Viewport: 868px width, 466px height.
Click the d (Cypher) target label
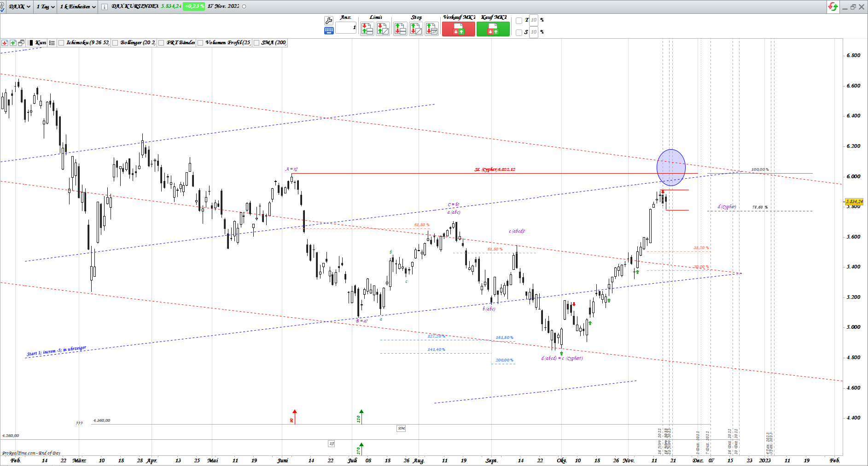click(x=727, y=207)
